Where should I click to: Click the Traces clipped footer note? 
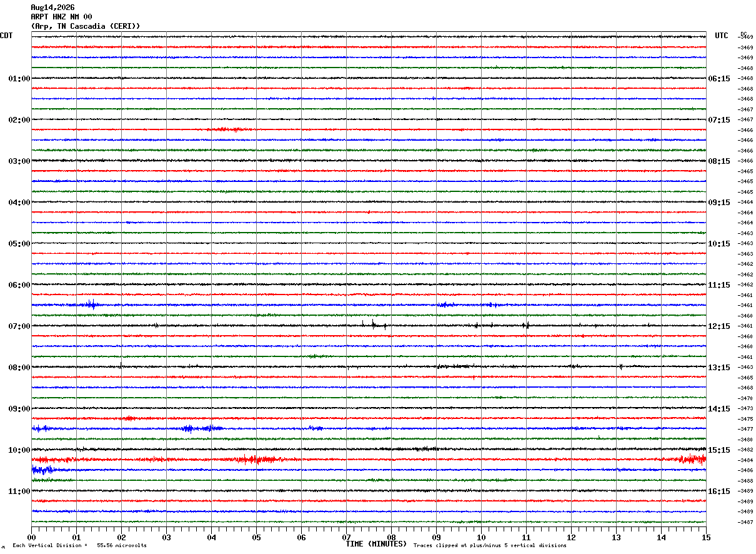click(x=490, y=546)
